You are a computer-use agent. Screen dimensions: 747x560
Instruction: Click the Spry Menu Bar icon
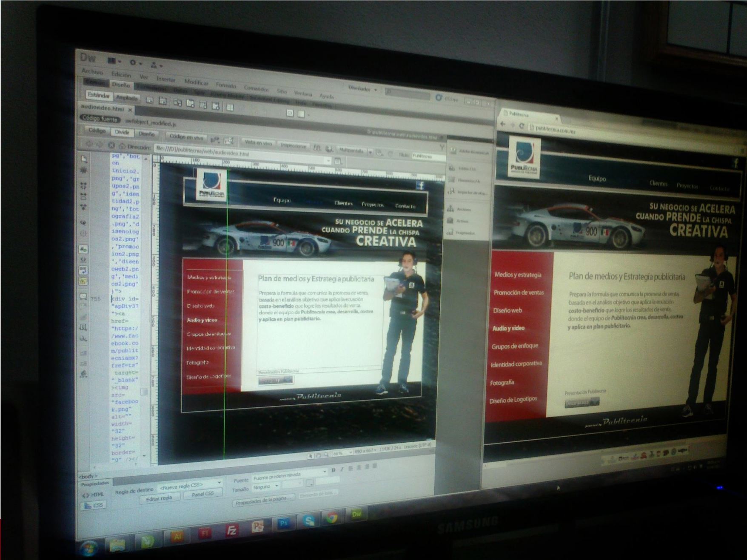(177, 102)
